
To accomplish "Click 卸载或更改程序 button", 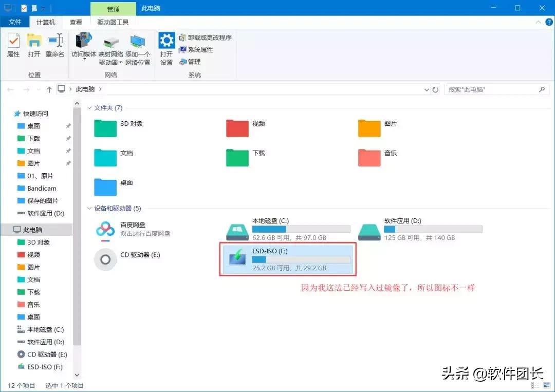I will [205, 37].
